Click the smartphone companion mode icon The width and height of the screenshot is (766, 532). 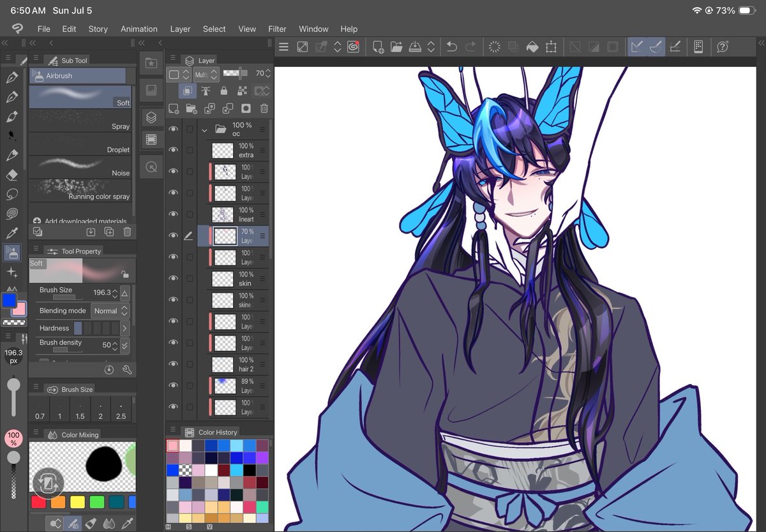tap(698, 47)
